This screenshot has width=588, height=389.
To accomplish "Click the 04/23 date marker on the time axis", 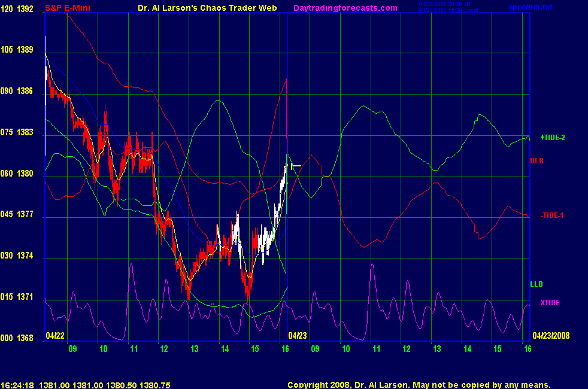I will 297,336.
